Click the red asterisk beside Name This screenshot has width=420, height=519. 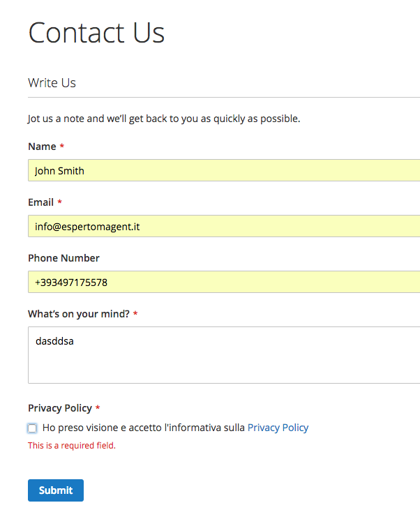pyautogui.click(x=62, y=146)
